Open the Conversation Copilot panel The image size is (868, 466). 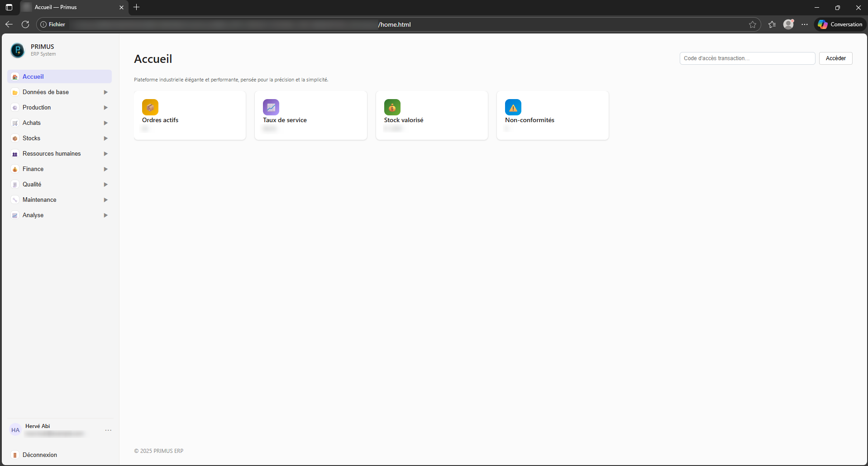[840, 24]
